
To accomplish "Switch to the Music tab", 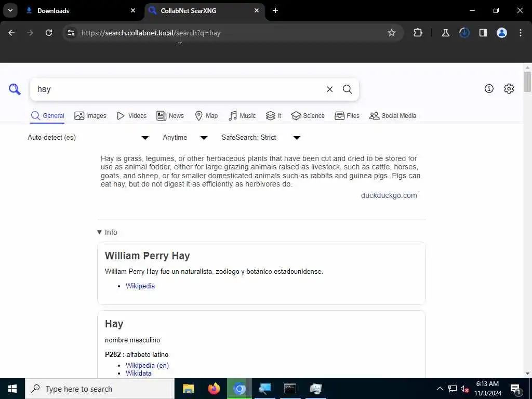I will point(242,116).
